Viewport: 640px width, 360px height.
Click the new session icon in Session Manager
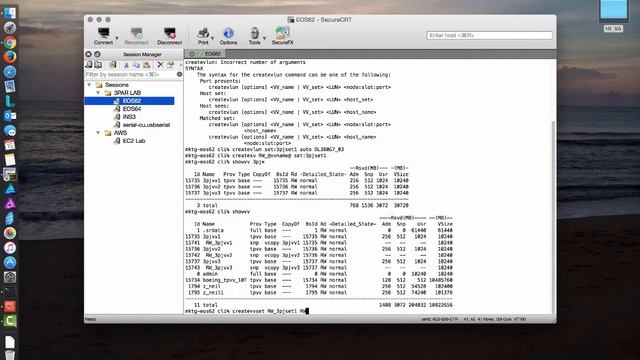tap(112, 64)
